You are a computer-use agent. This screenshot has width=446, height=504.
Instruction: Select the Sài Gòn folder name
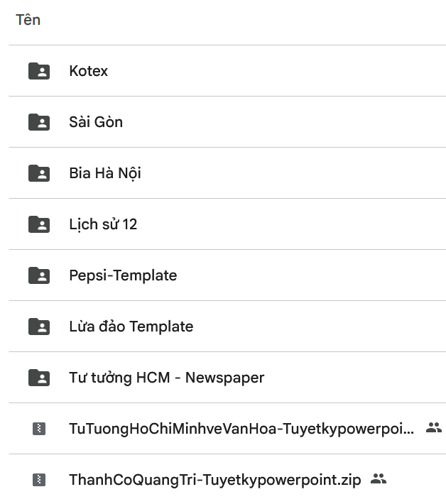tap(96, 122)
